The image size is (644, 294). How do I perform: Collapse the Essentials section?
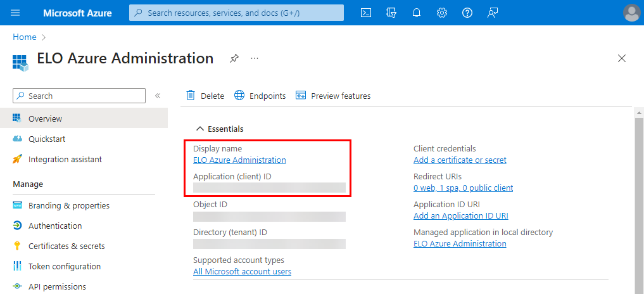click(220, 129)
